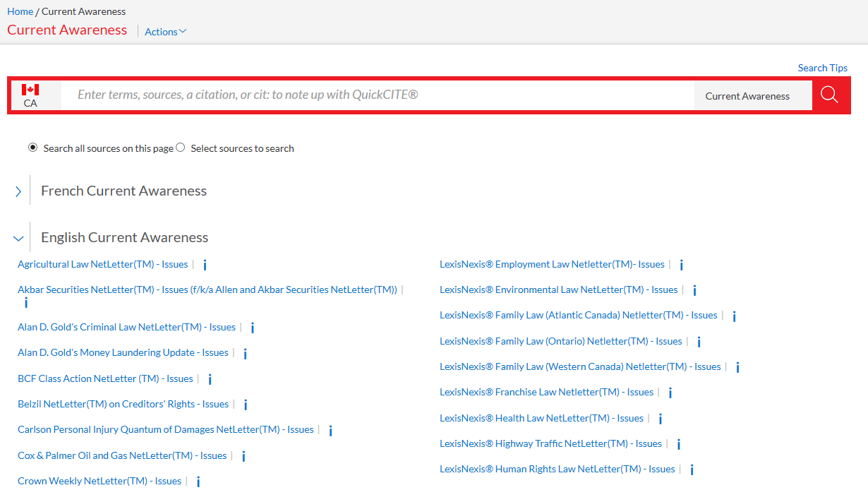This screenshot has width=868, height=490.
Task: View info for Family Law (Atlantic Canada) Netletter
Action: click(734, 316)
